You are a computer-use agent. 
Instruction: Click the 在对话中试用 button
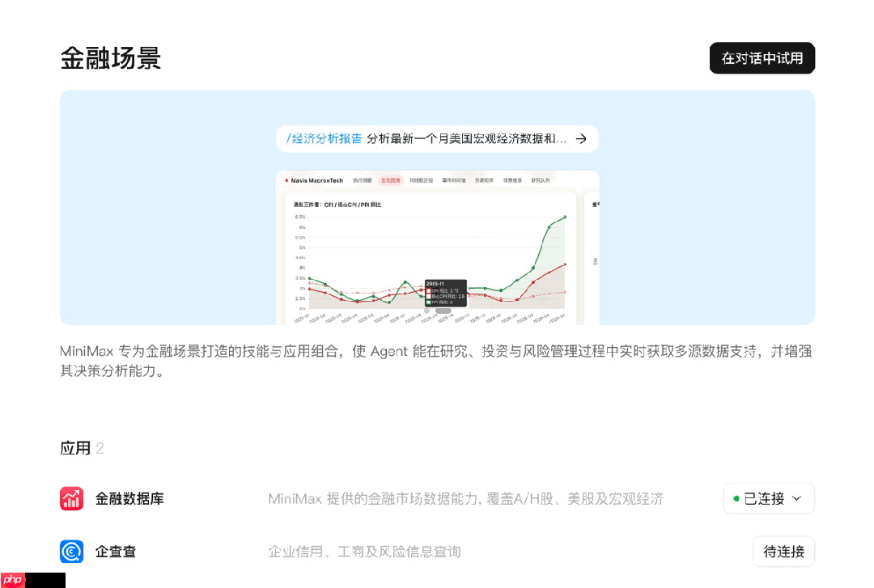click(762, 58)
